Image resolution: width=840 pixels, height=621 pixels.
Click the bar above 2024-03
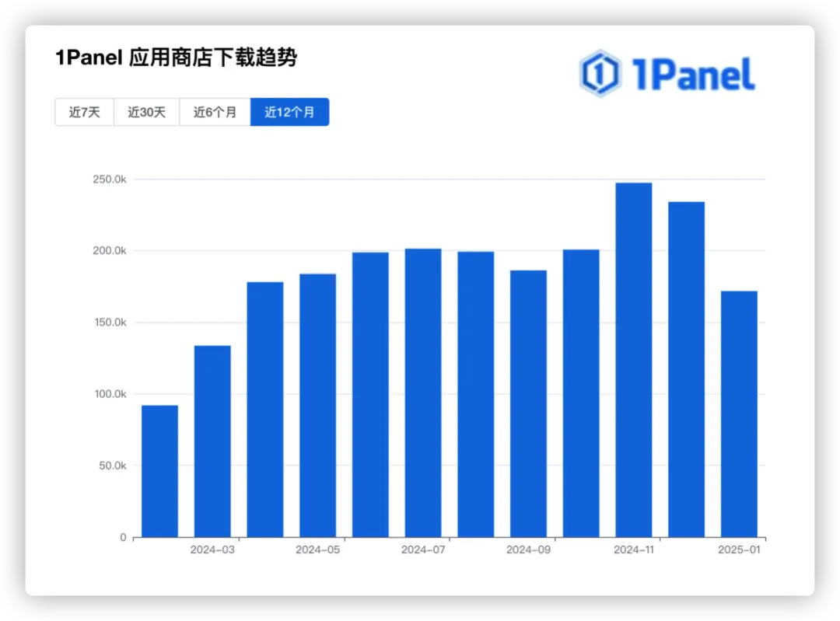click(x=212, y=441)
